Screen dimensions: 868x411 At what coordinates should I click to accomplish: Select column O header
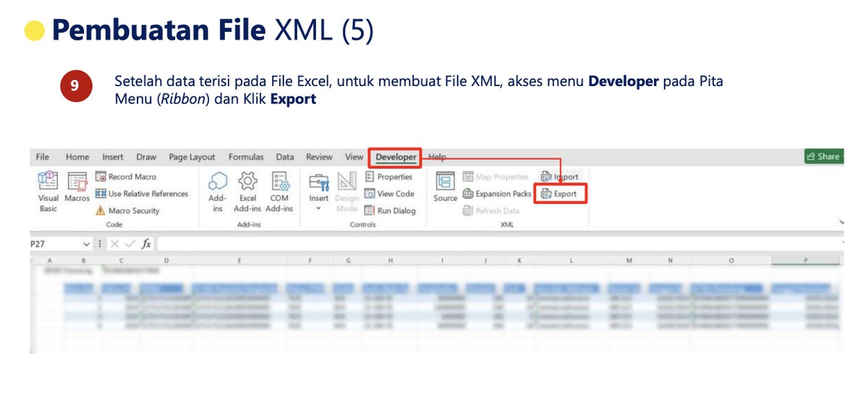click(731, 260)
